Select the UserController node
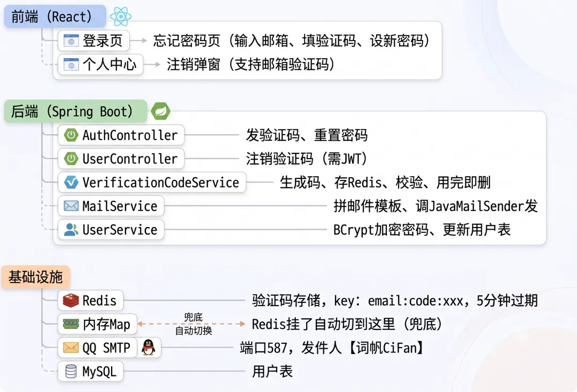The width and height of the screenshot is (577, 392). [x=121, y=159]
